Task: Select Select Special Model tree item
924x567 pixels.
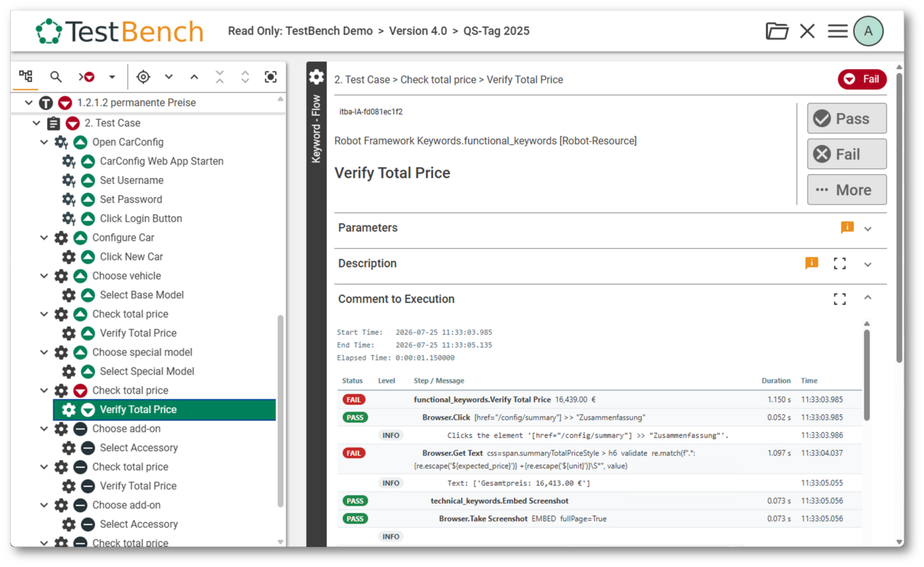Action: click(x=147, y=371)
